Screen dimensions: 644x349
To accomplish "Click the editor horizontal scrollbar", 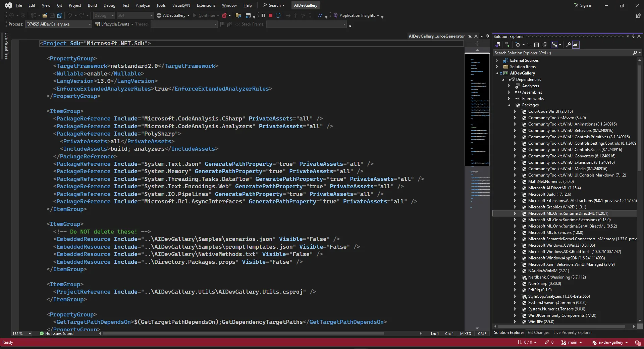I will 243,334.
